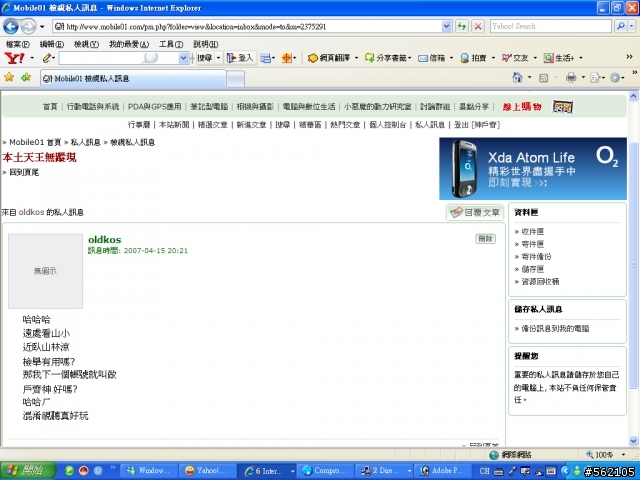640x480 pixels.
Task: Open sender oldkos profile name link
Action: coord(104,240)
